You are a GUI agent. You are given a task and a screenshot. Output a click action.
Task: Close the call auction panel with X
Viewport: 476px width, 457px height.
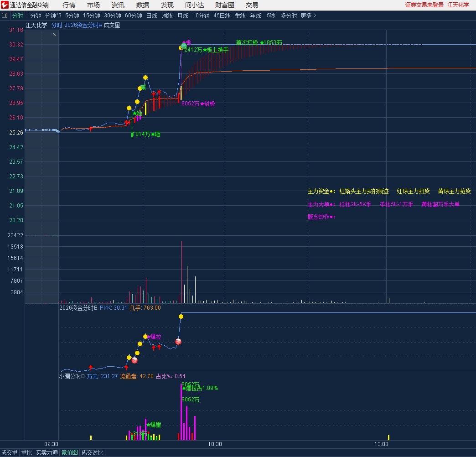point(54,34)
